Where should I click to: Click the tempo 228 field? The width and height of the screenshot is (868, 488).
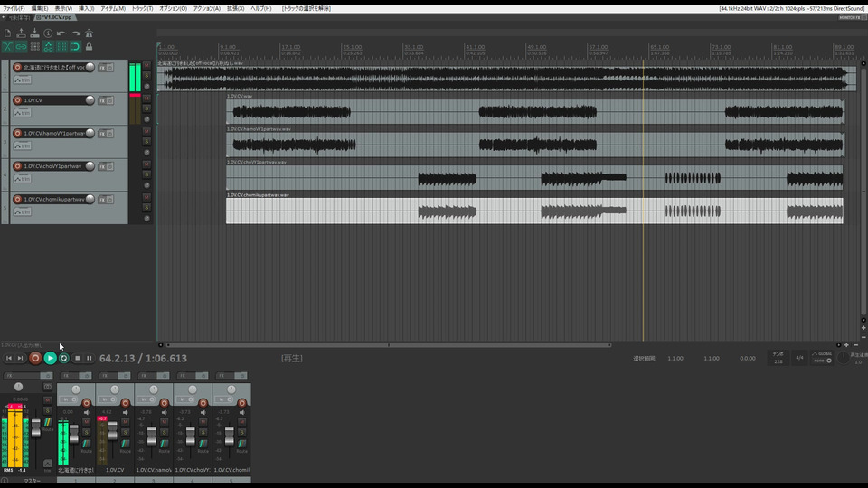pos(778,359)
